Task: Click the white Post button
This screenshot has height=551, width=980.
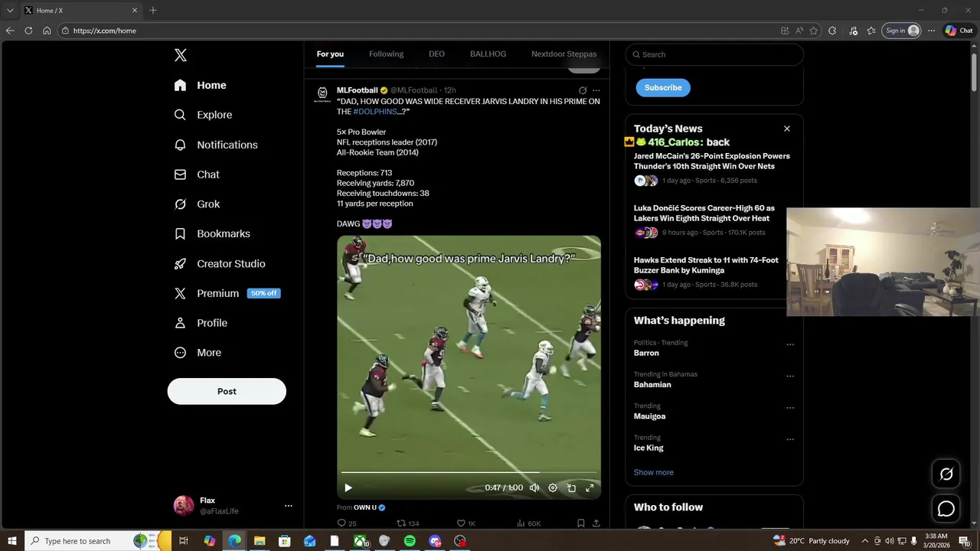Action: (227, 391)
